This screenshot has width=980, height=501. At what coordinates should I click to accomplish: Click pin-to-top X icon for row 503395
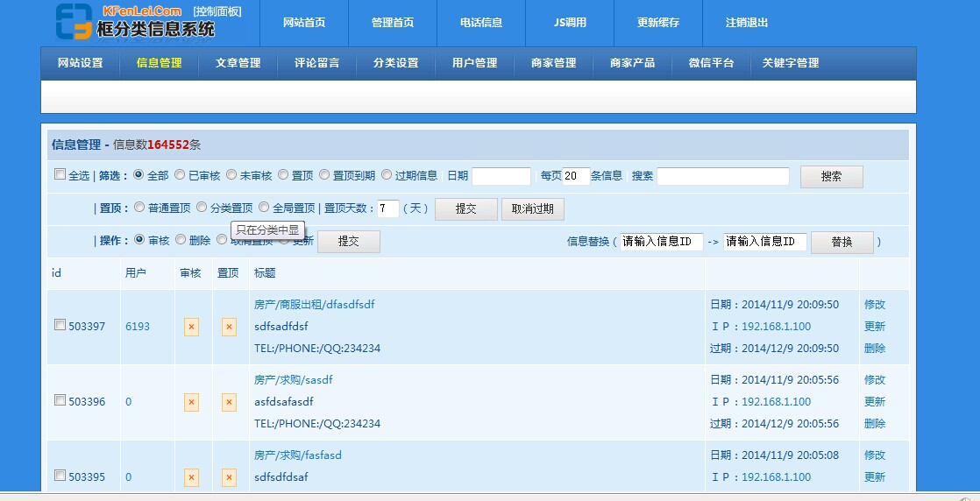pos(229,477)
